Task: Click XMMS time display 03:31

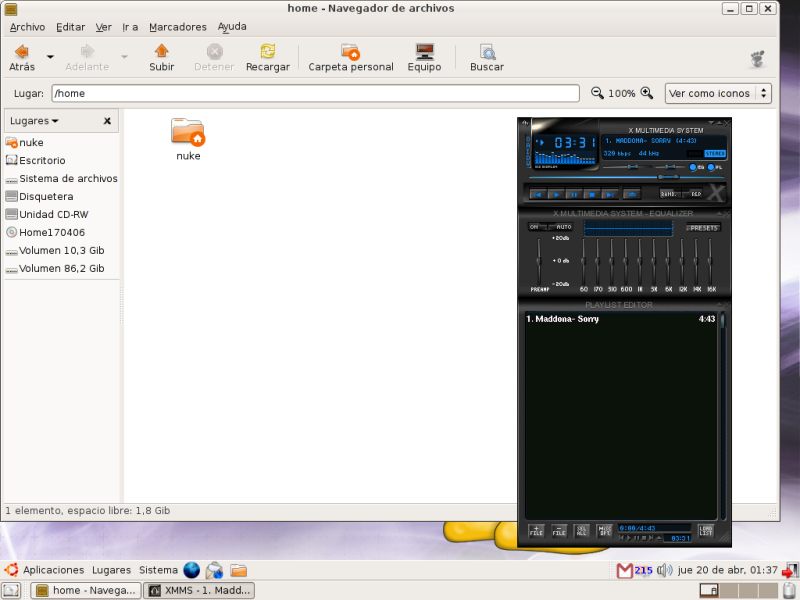Action: click(574, 143)
